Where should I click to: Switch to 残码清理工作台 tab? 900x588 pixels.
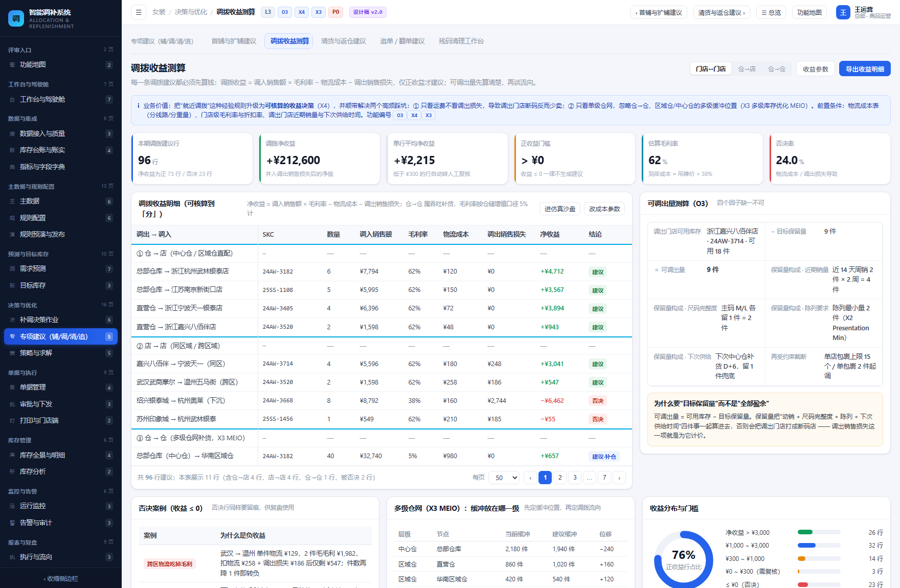461,41
